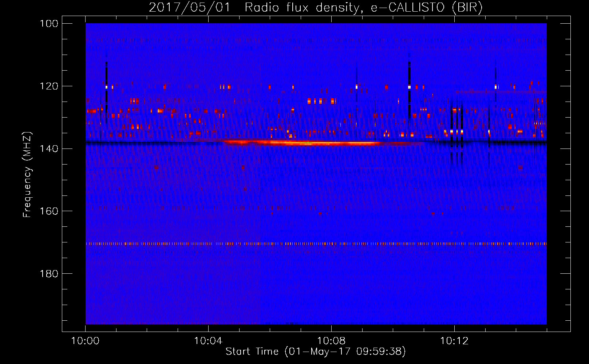The width and height of the screenshot is (589, 364).
Task: Click the 10:04 time tick label
Action: coord(208,341)
